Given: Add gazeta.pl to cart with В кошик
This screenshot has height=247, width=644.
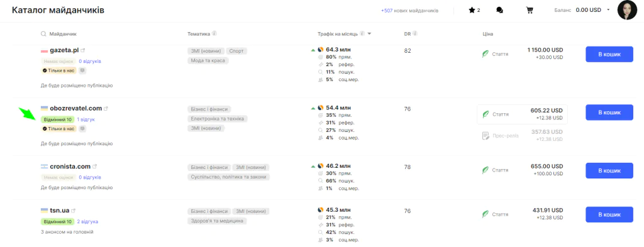Looking at the screenshot, I should (x=609, y=54).
